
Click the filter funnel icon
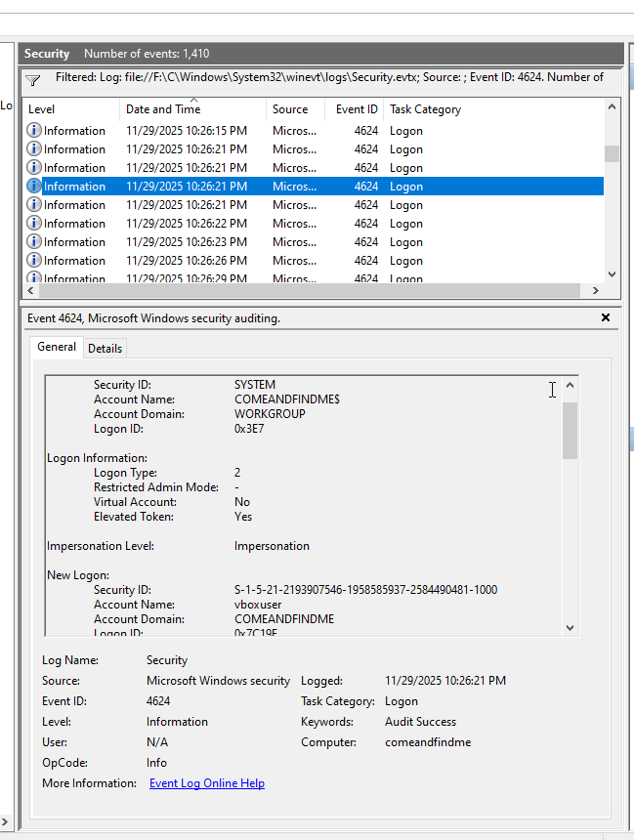[x=32, y=79]
